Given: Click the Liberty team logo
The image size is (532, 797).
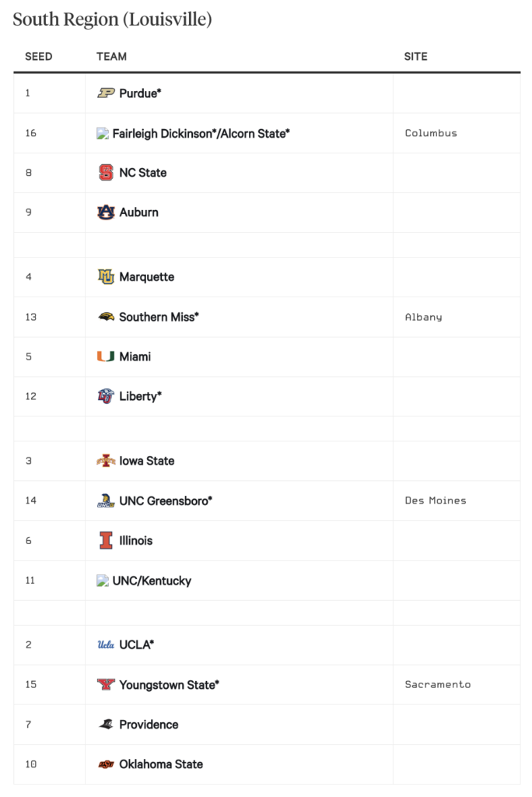Looking at the screenshot, I should pos(106,396).
